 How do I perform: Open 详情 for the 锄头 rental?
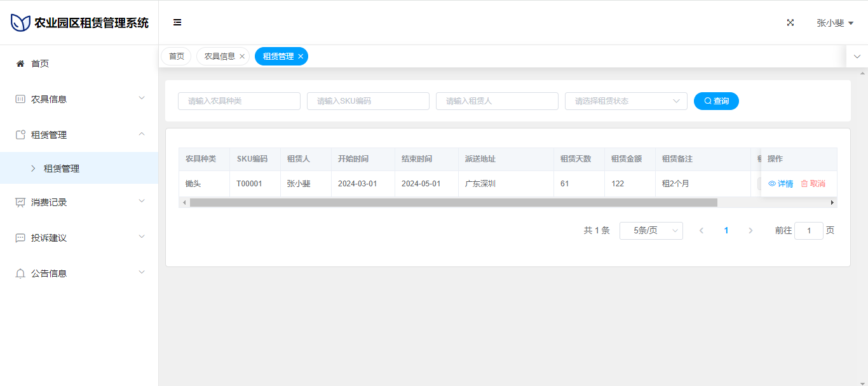point(781,184)
